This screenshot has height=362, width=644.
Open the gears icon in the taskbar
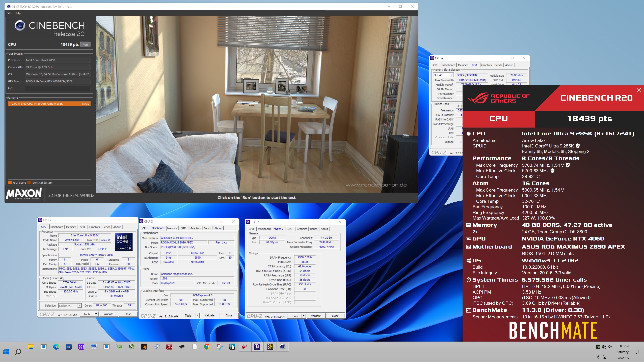pyautogui.click(x=157, y=347)
